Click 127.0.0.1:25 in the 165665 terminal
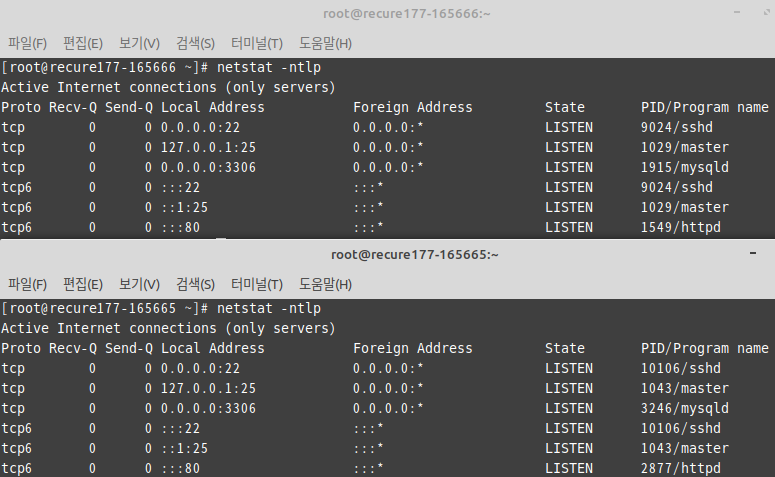The width and height of the screenshot is (775, 477). click(x=209, y=389)
